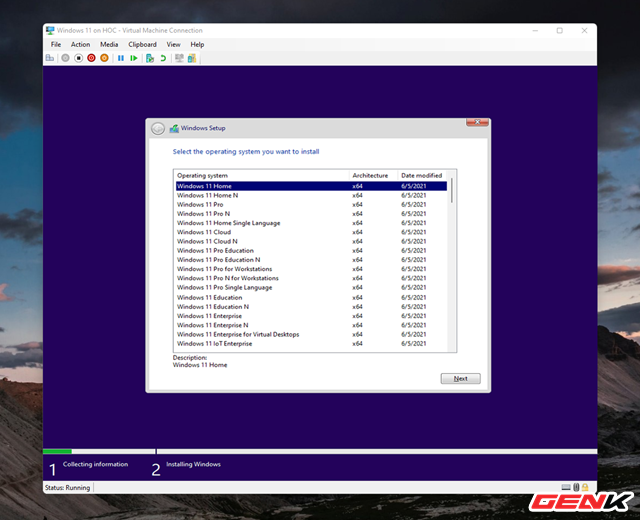Click the Checkpoint toolbar icon
640x520 pixels.
[x=150, y=58]
